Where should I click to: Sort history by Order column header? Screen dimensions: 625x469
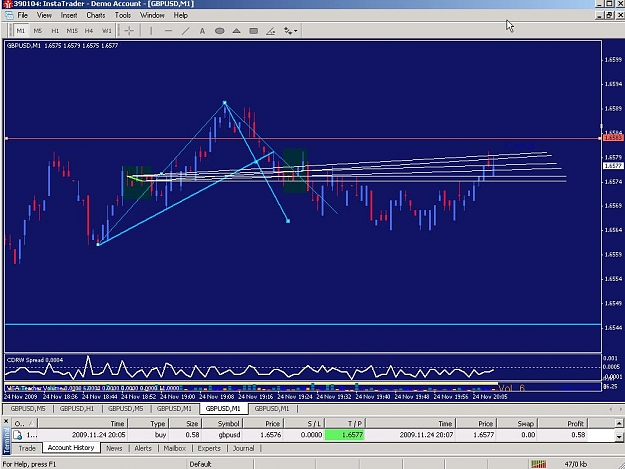24,423
